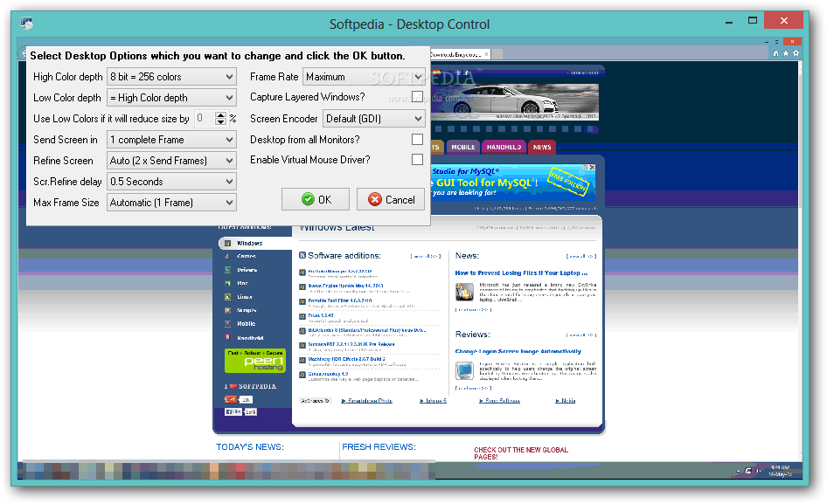Click the see all link beside Reviews
Viewport: 827px width, 504px height.
580,335
